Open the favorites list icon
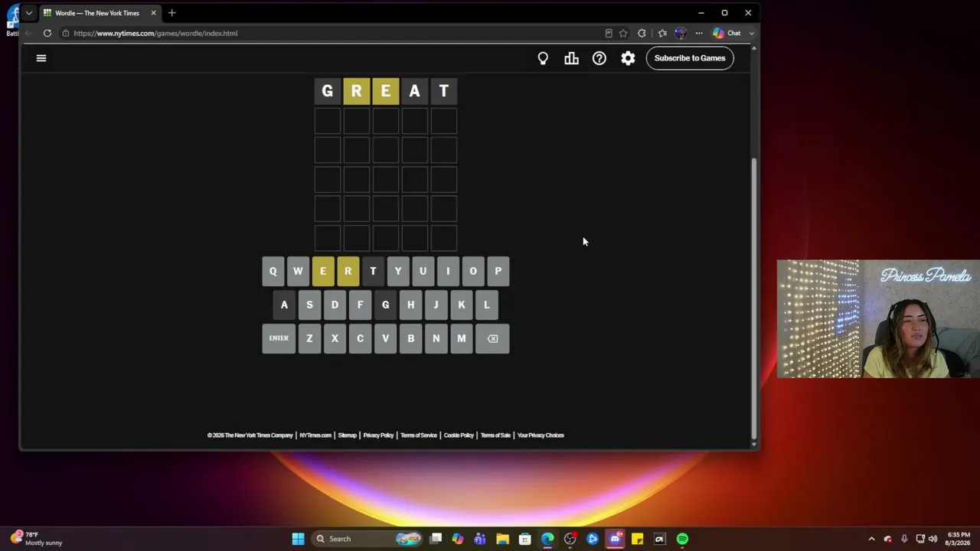 click(x=662, y=33)
